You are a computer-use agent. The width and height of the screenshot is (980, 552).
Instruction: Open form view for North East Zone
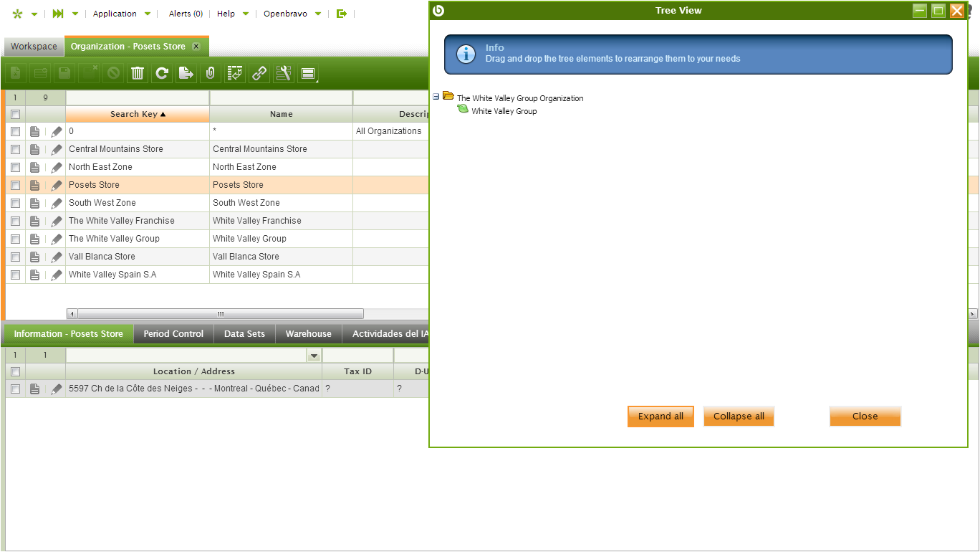[35, 167]
